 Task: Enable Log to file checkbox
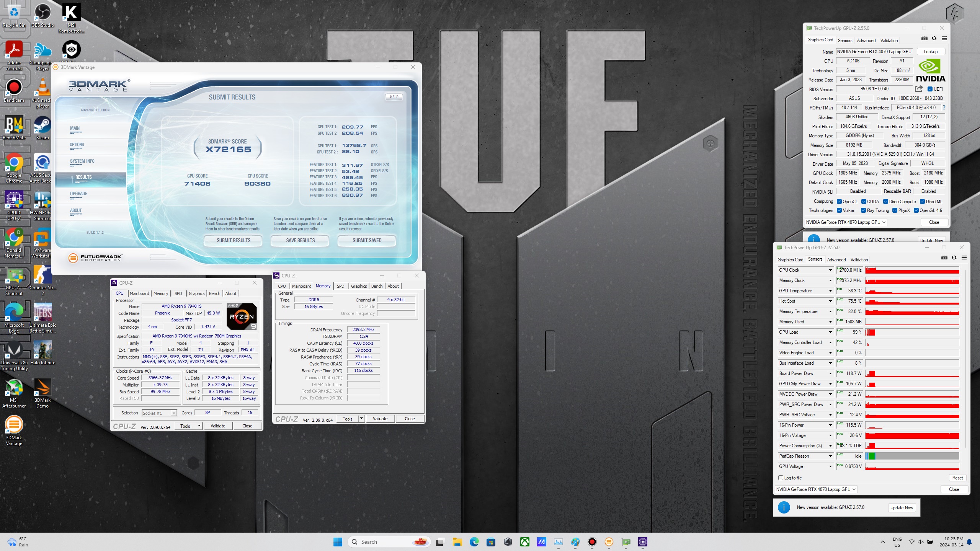[x=781, y=478]
